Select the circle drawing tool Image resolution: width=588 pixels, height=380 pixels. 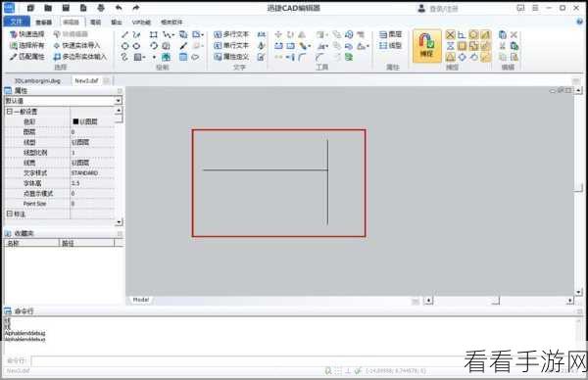[x=124, y=46]
